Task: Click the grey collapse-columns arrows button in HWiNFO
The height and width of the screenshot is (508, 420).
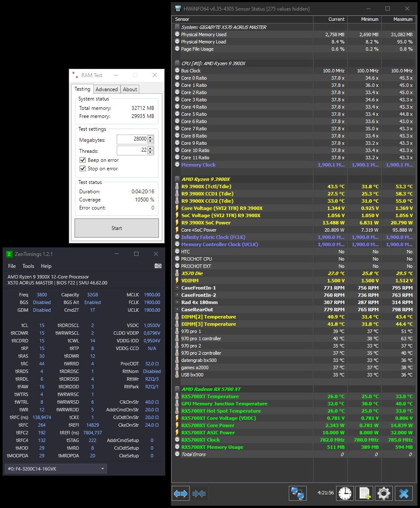Action: [x=198, y=494]
